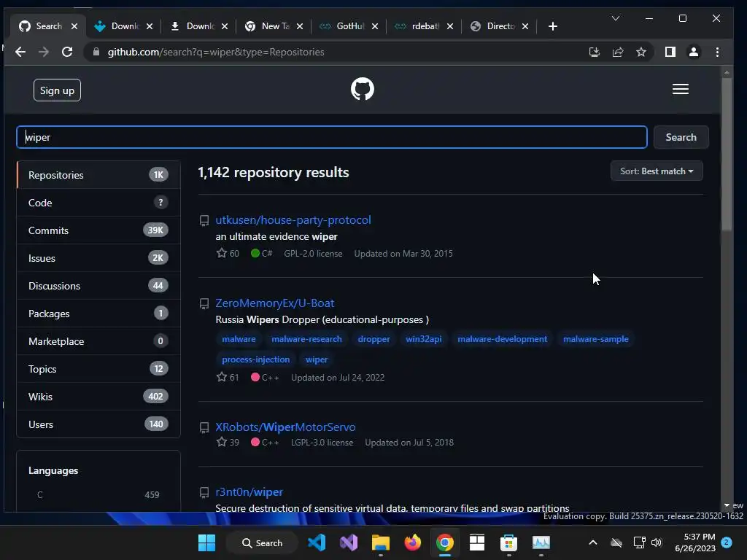This screenshot has width=747, height=560.
Task: Click the malware topic tag
Action: click(239, 339)
